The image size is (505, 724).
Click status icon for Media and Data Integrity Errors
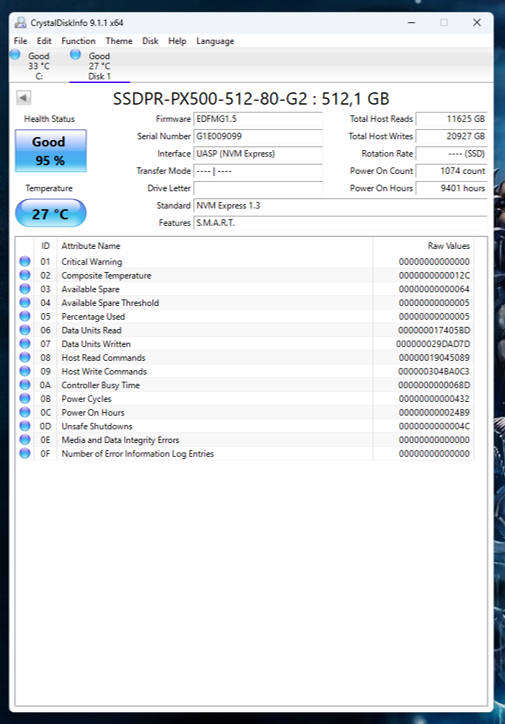pos(25,440)
